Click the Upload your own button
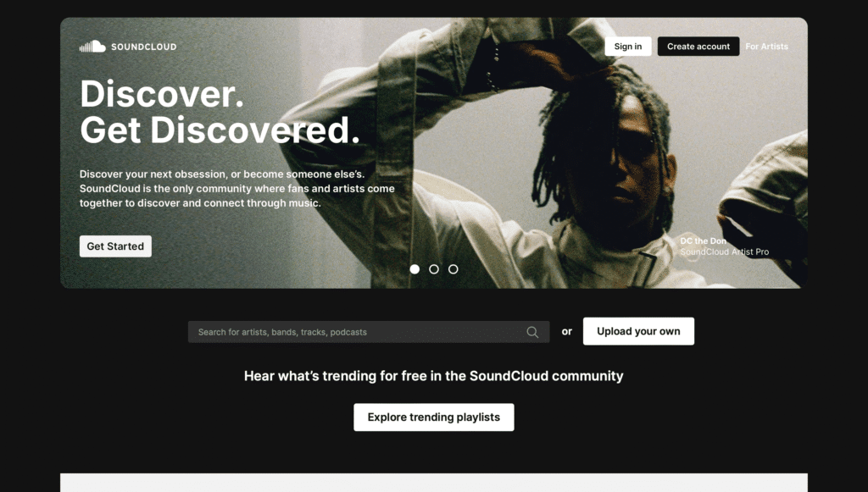 pyautogui.click(x=638, y=331)
